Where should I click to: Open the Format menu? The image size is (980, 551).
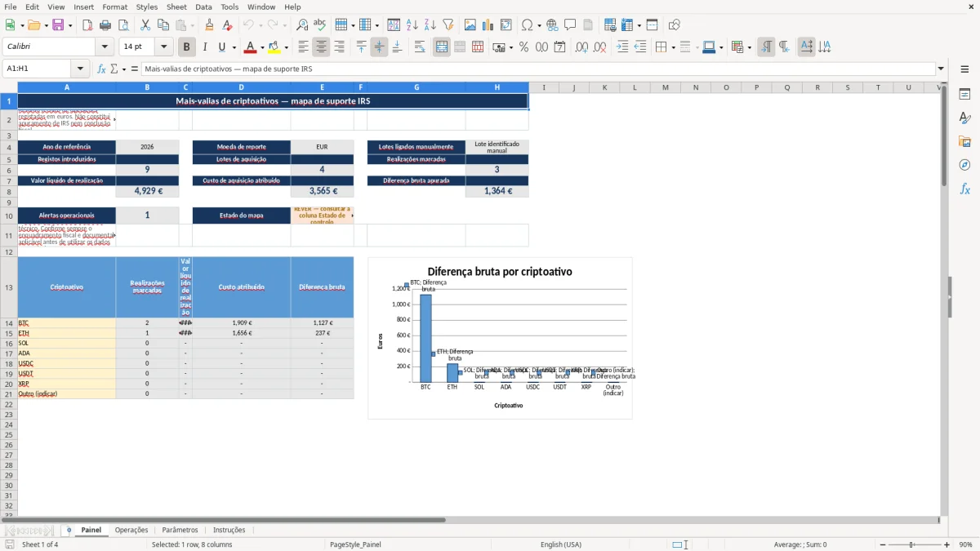pyautogui.click(x=114, y=7)
